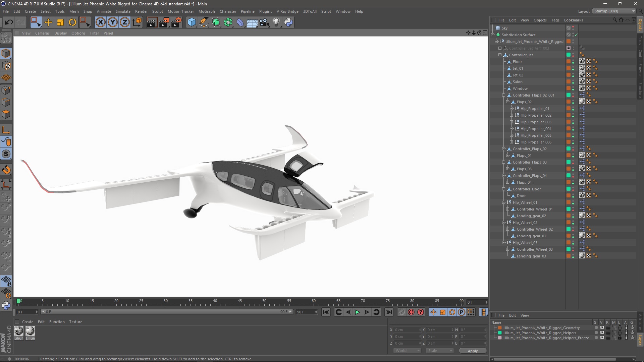
Task: Select the Model mode icon
Action: tap(6, 53)
